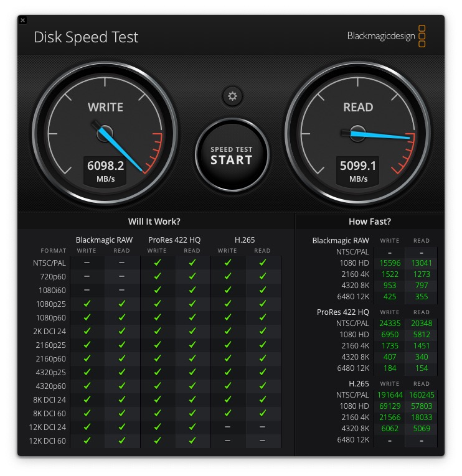Click Blackmagic RAW read checkmark for 12K DCI 24
Viewport: 462px width, 476px height.
pos(122,427)
